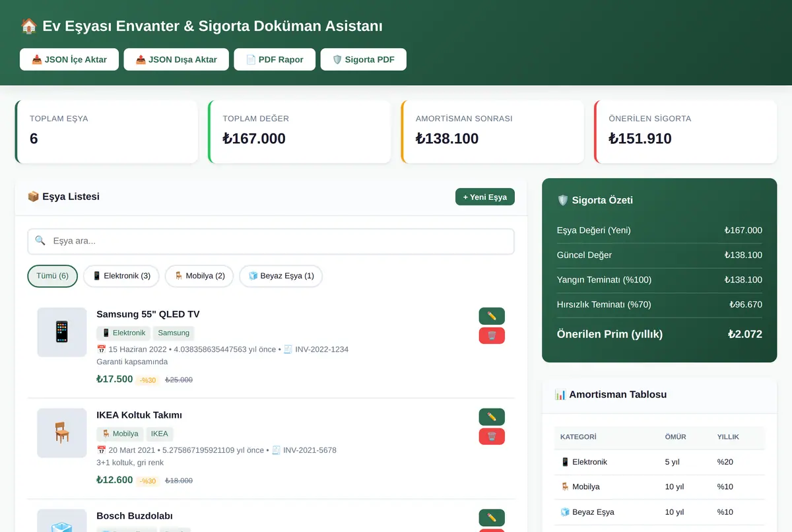Click the IKEA brand tag
This screenshot has width=792, height=532.
coord(159,434)
